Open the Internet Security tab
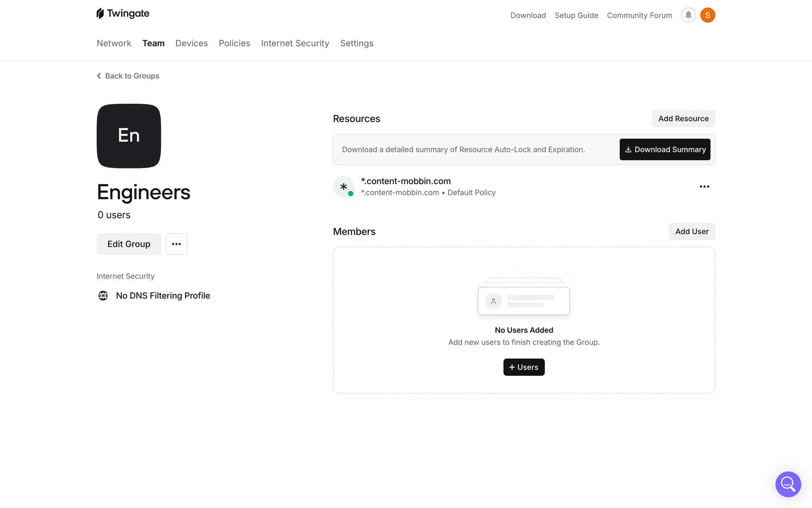 [x=295, y=43]
